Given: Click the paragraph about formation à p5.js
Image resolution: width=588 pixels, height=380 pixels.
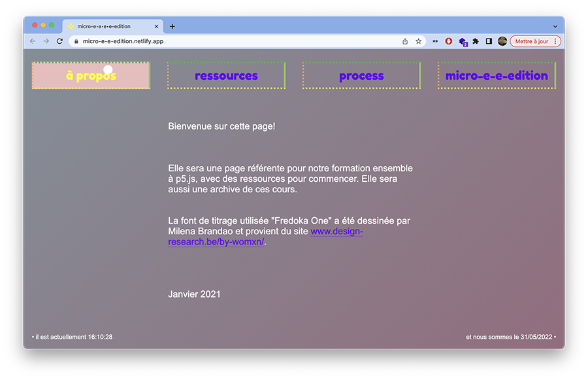Looking at the screenshot, I should pyautogui.click(x=290, y=179).
